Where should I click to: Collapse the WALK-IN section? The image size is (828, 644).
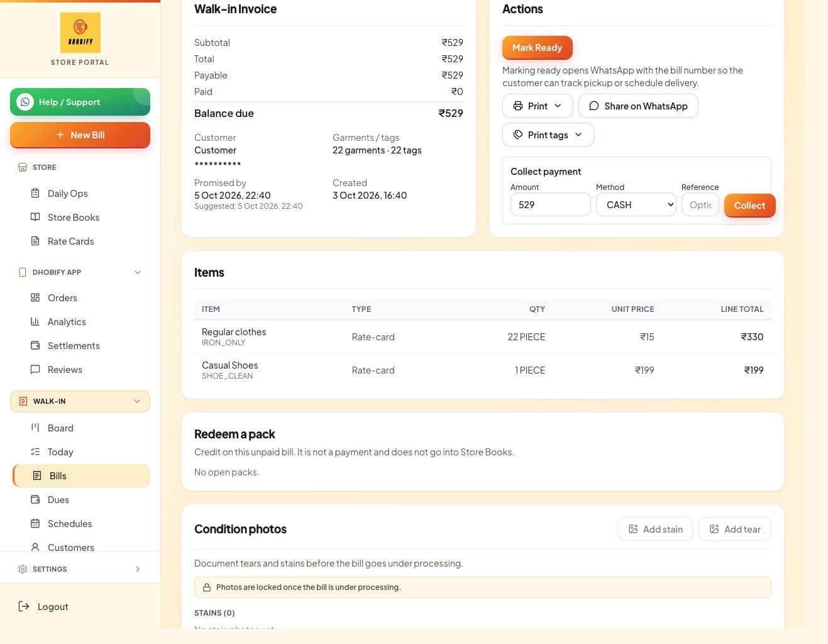point(137,401)
